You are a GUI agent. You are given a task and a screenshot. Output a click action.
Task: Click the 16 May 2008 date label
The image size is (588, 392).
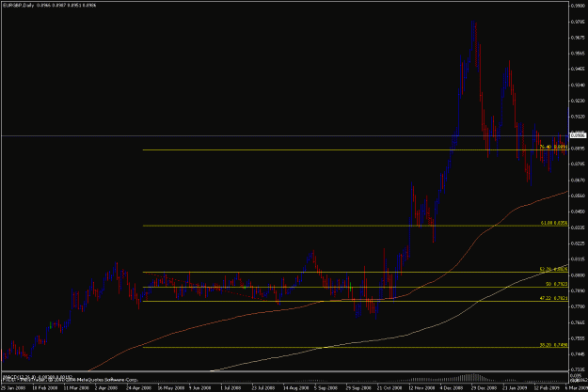pyautogui.click(x=171, y=388)
